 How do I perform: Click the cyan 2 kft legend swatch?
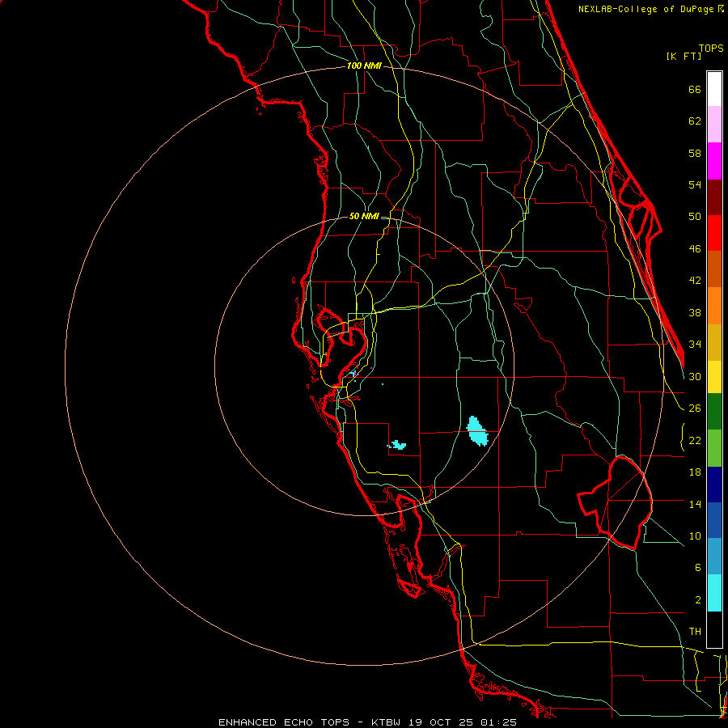pyautogui.click(x=714, y=593)
